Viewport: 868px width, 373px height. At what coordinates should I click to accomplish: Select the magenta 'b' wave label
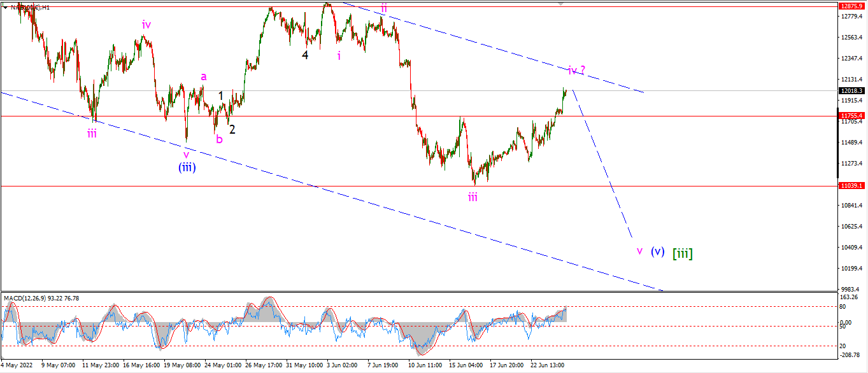pyautogui.click(x=218, y=139)
